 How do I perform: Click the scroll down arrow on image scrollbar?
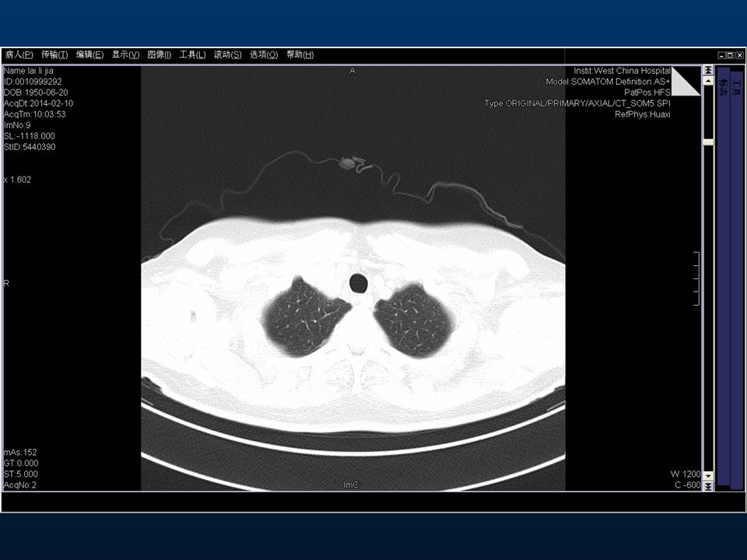click(708, 476)
